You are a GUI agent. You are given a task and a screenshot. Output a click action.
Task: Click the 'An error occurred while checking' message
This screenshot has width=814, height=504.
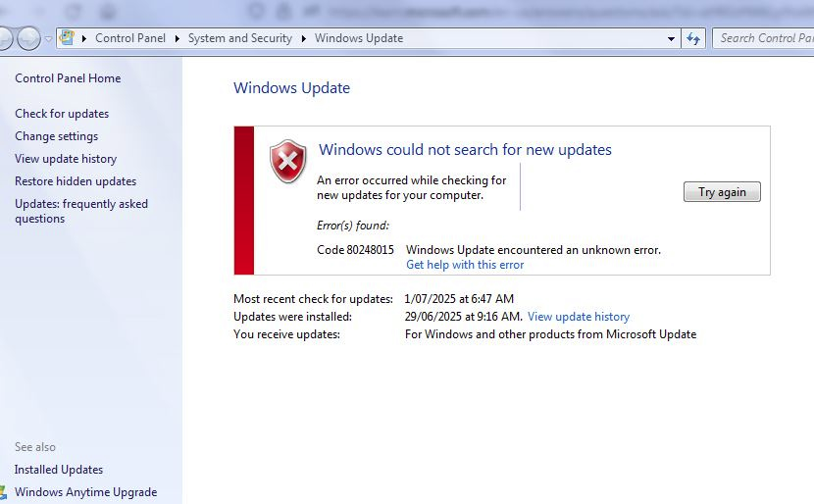(x=411, y=187)
